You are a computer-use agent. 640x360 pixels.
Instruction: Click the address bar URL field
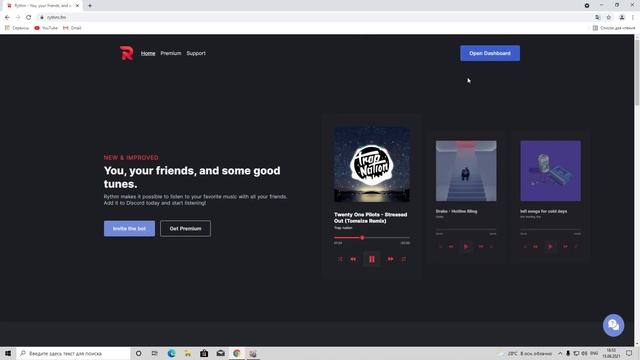point(314,17)
